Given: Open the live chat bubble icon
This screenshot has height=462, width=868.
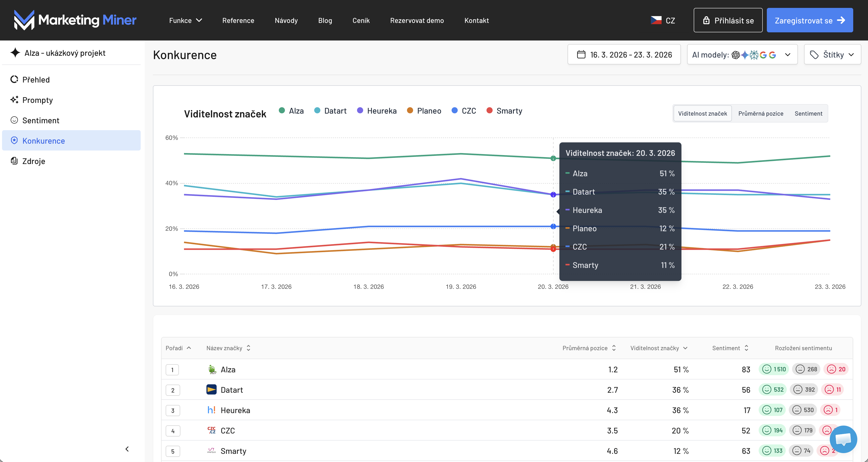Looking at the screenshot, I should click(843, 439).
